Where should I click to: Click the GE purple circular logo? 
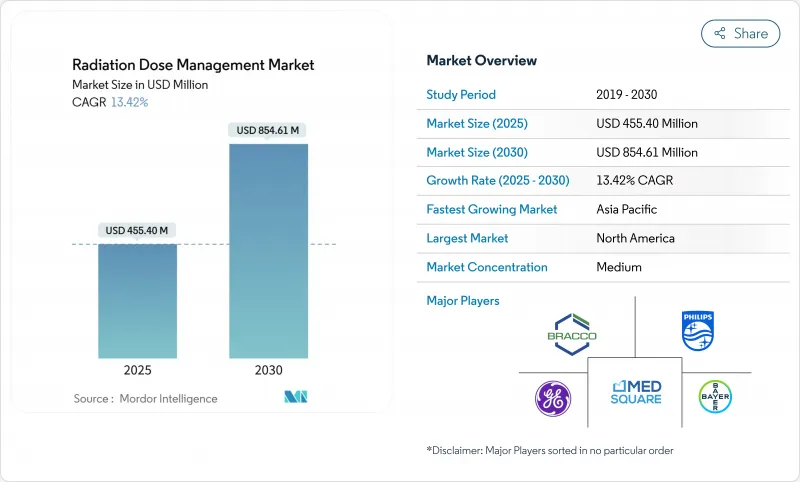(553, 397)
